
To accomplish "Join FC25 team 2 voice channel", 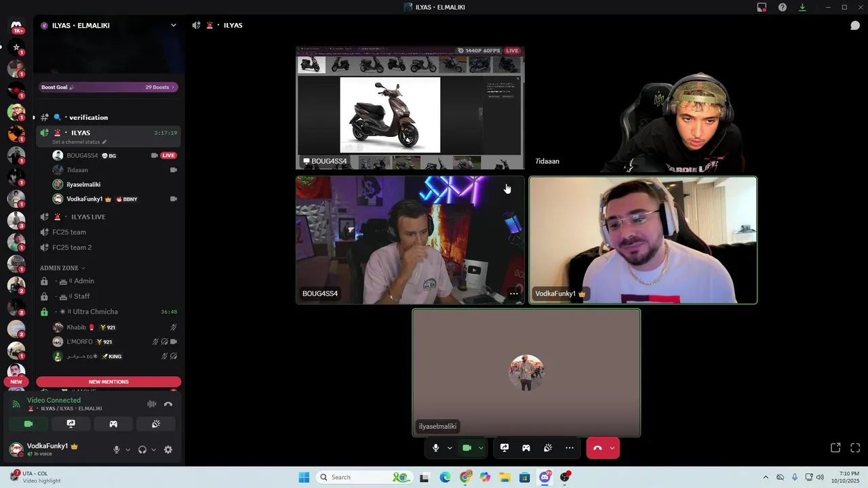I will click(108, 247).
